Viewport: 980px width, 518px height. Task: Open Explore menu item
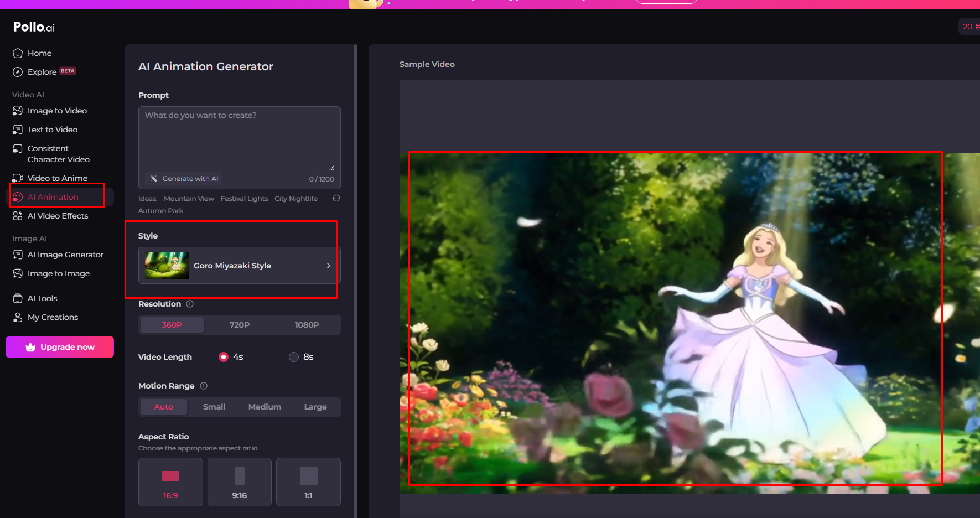coord(42,72)
